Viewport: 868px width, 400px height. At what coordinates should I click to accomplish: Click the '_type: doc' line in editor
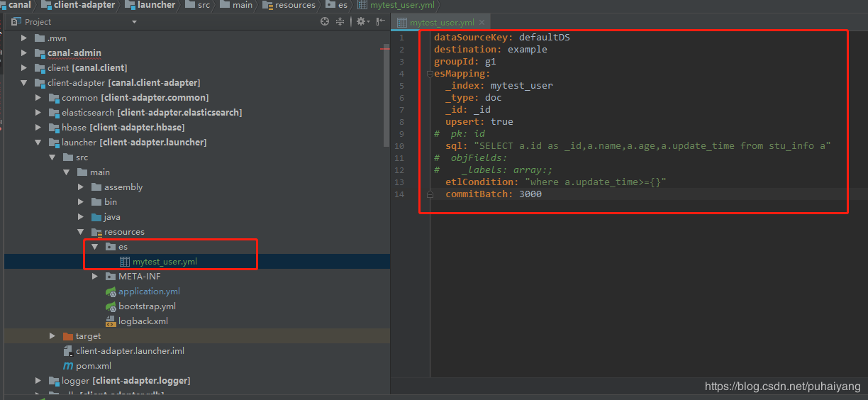point(474,98)
